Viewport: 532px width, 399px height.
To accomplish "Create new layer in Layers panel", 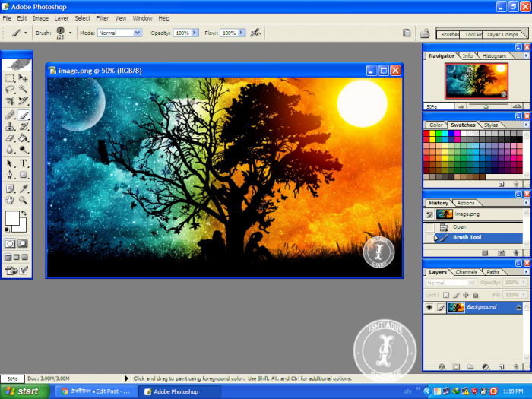I will pyautogui.click(x=502, y=367).
